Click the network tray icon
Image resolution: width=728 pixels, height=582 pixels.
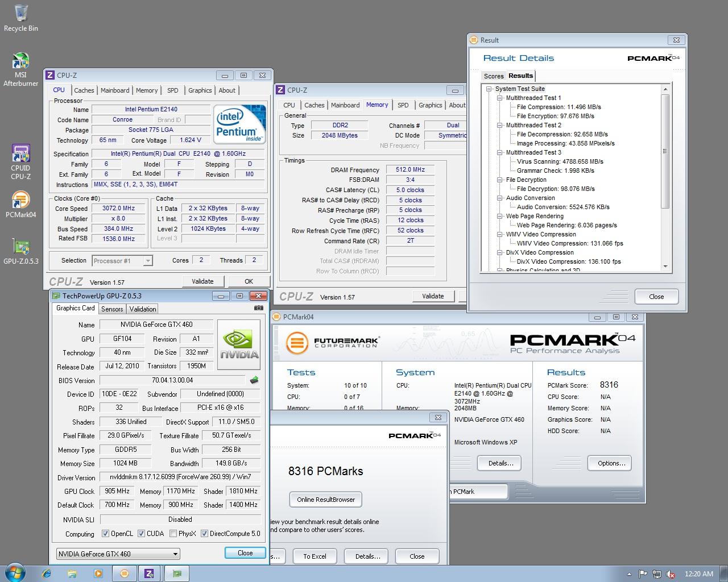(657, 574)
